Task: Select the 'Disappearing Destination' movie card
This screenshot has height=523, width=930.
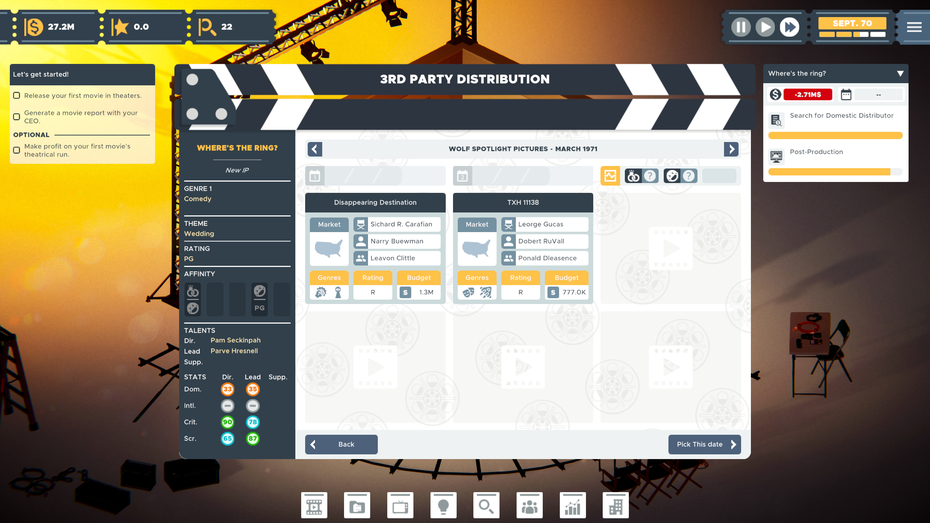Action: (x=375, y=203)
